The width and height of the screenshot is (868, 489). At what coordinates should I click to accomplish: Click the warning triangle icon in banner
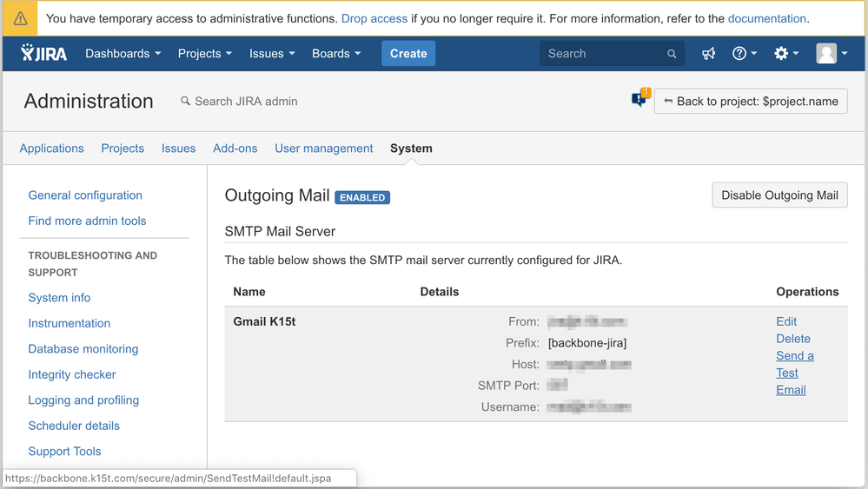pyautogui.click(x=21, y=19)
